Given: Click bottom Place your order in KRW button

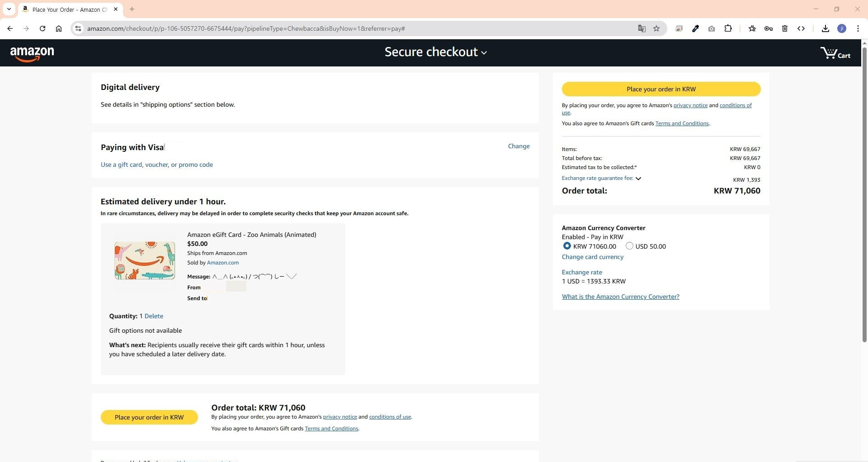Looking at the screenshot, I should [149, 417].
